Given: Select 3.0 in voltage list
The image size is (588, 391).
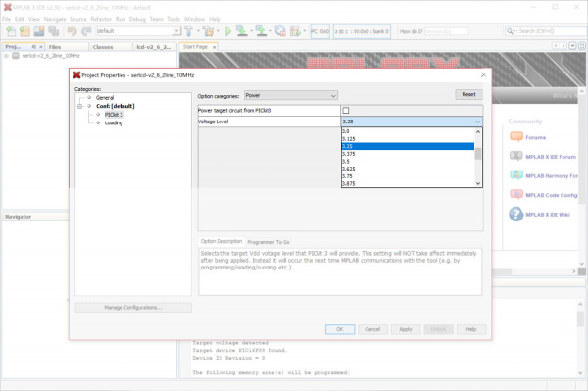Looking at the screenshot, I should tap(408, 131).
